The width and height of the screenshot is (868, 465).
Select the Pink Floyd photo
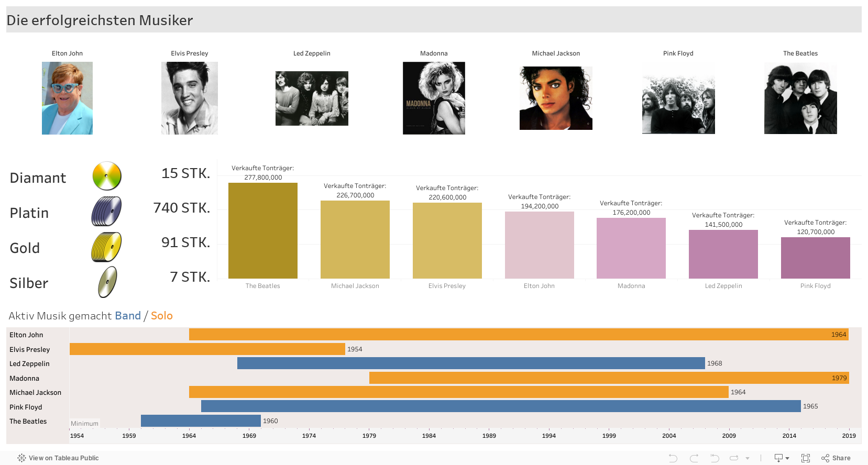tap(678, 98)
